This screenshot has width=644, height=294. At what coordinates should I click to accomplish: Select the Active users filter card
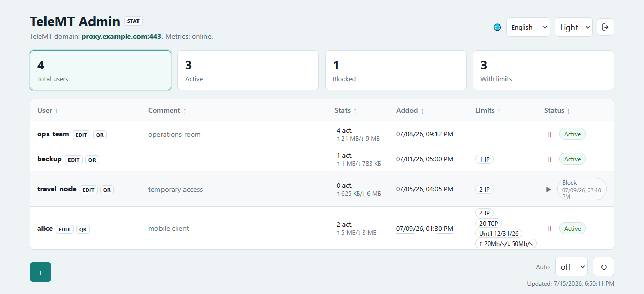click(x=248, y=70)
